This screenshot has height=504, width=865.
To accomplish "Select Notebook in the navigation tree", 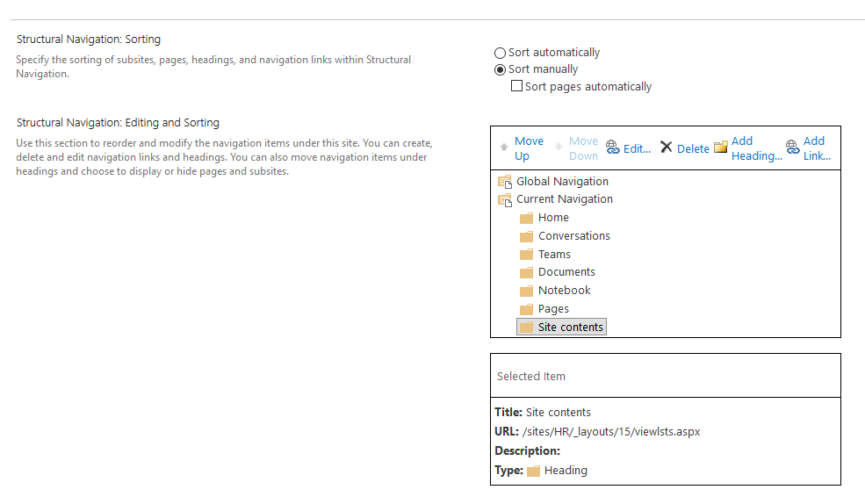I will point(565,290).
